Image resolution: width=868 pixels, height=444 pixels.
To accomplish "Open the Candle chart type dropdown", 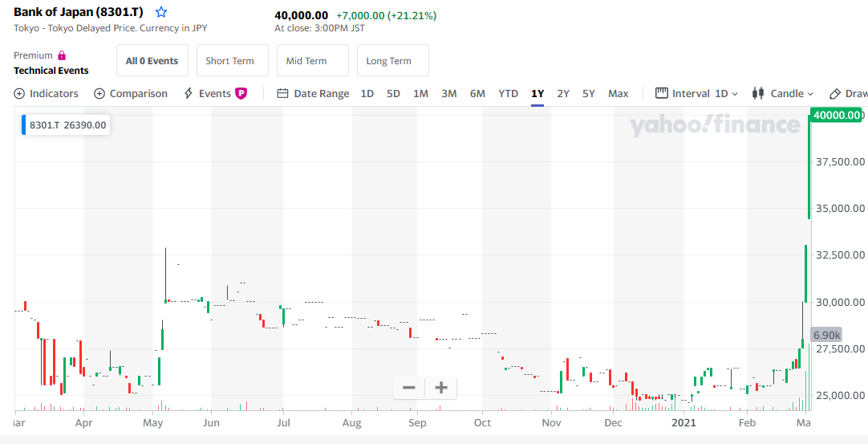I will [783, 94].
